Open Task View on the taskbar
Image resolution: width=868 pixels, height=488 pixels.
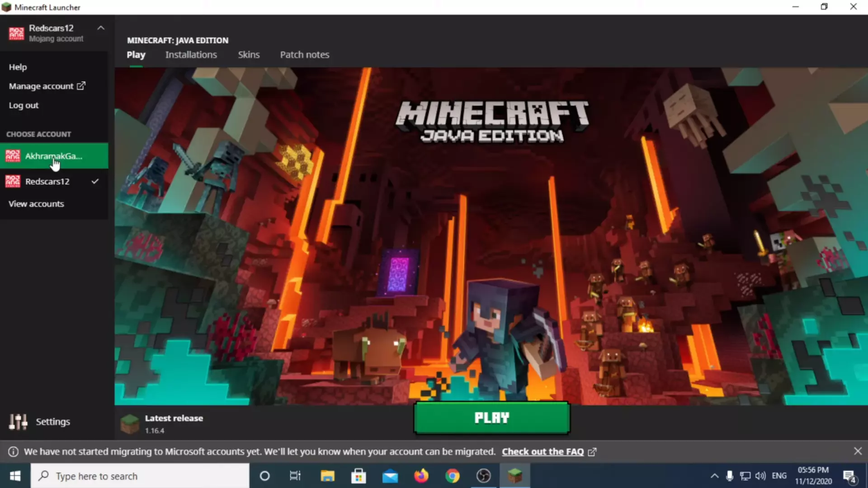coord(295,476)
